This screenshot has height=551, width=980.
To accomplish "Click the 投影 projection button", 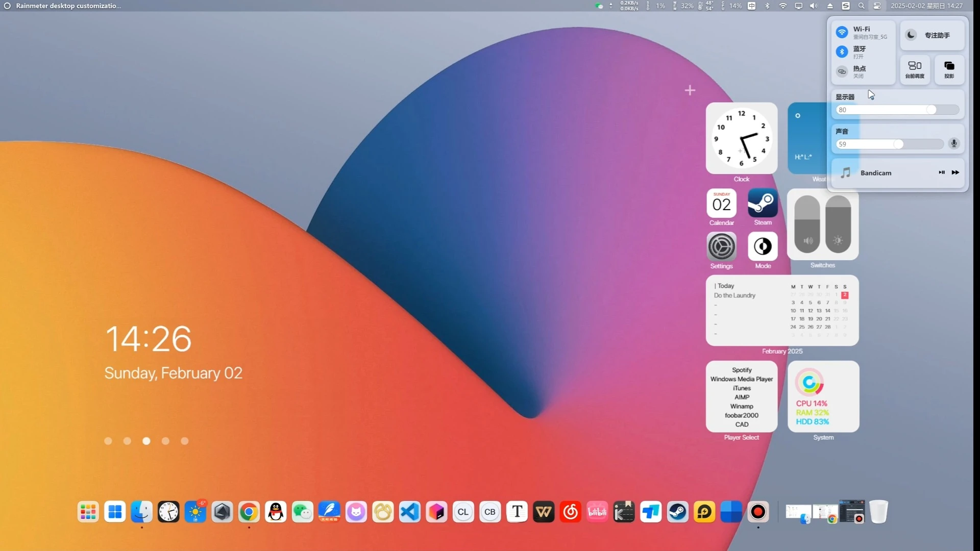I will [949, 69].
